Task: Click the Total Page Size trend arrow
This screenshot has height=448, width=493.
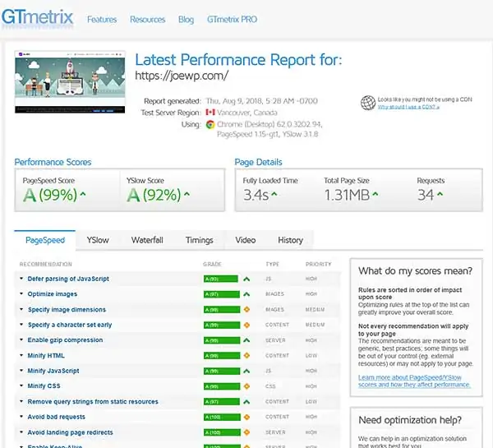Action: 376,194
